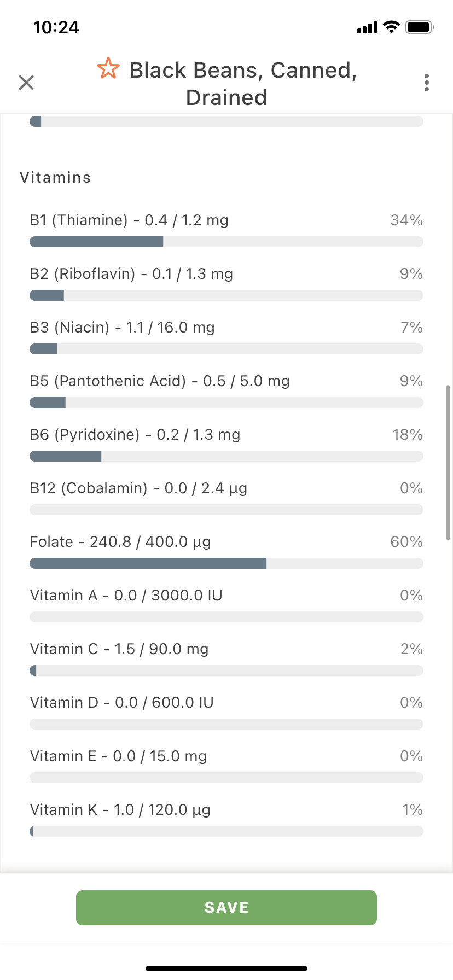453x980 pixels.
Task: Tap the B3 (Niacin) progress bar
Action: pos(226,349)
